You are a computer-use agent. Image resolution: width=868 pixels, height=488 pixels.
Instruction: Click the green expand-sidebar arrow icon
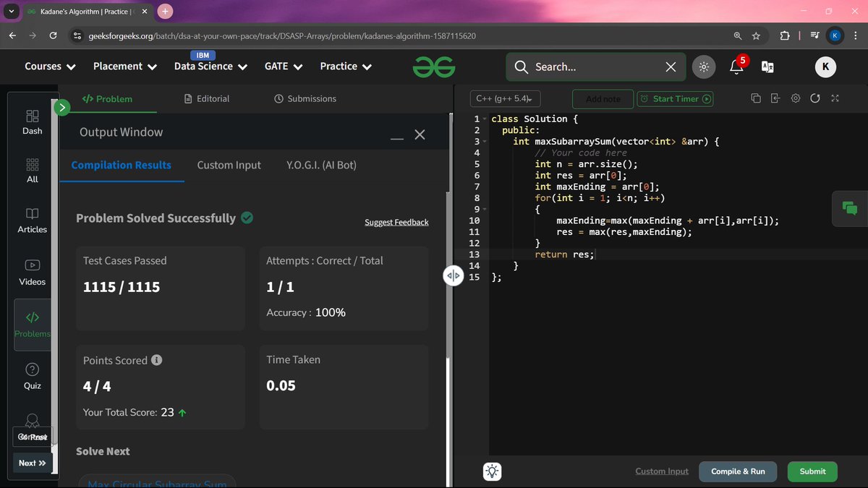tap(62, 108)
